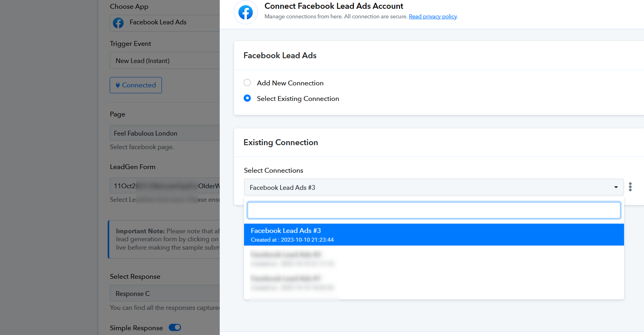Viewport: 644px width, 335px height.
Task: Click the 'Existing Connection' section heading
Action: (x=281, y=142)
